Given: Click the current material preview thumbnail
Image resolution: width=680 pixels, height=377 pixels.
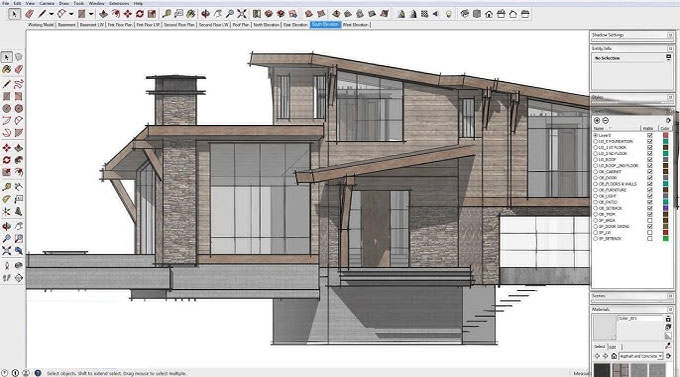Looking at the screenshot, I should pyautogui.click(x=605, y=328).
